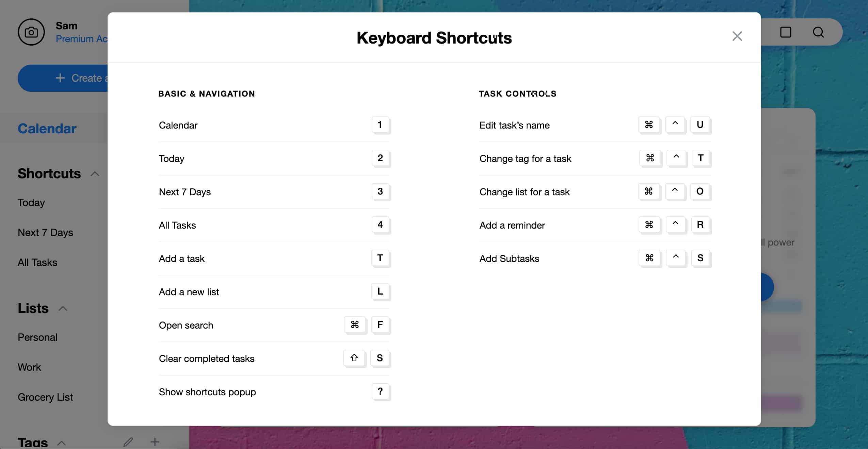Click the pencil edit icon beside Tags
Image resolution: width=868 pixels, height=449 pixels.
pyautogui.click(x=128, y=442)
